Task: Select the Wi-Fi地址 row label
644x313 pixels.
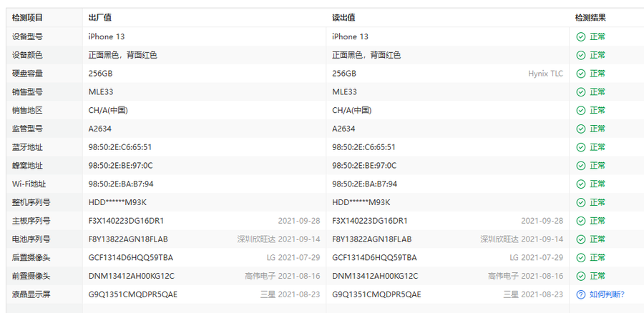Action: point(29,184)
